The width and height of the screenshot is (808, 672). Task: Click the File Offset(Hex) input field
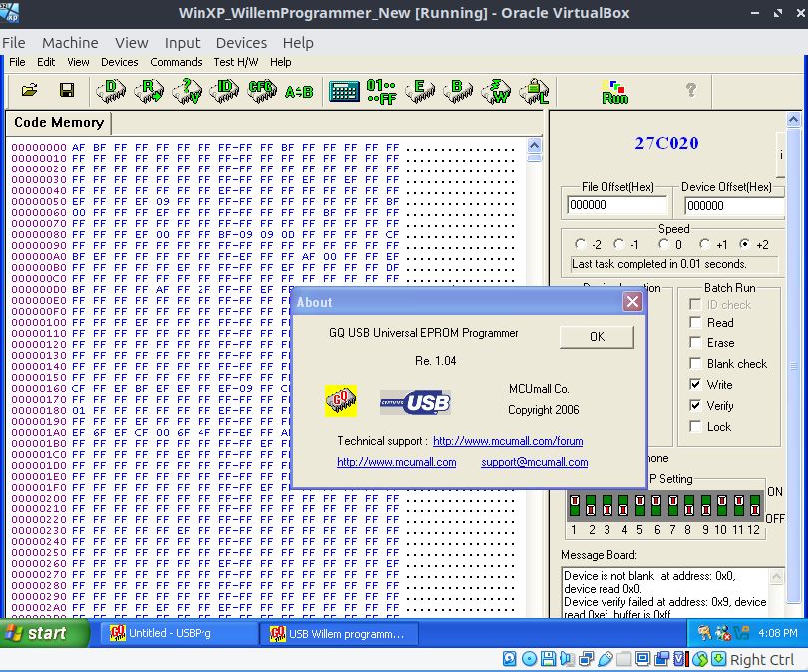tap(616, 205)
